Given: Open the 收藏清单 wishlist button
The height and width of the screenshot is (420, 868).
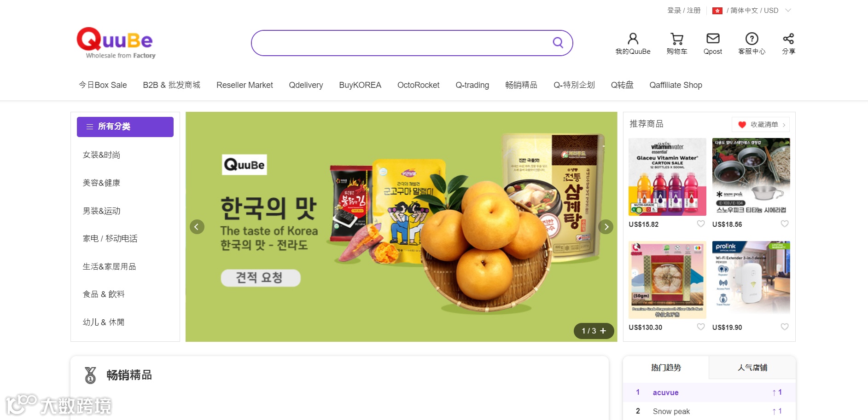Looking at the screenshot, I should [x=761, y=125].
